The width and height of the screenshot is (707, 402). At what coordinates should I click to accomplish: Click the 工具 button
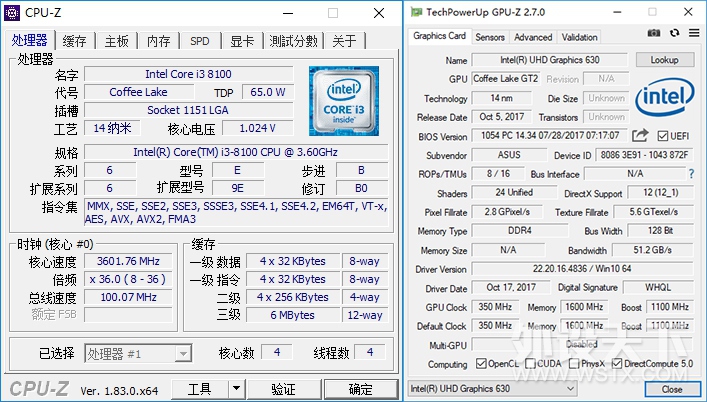(200, 388)
